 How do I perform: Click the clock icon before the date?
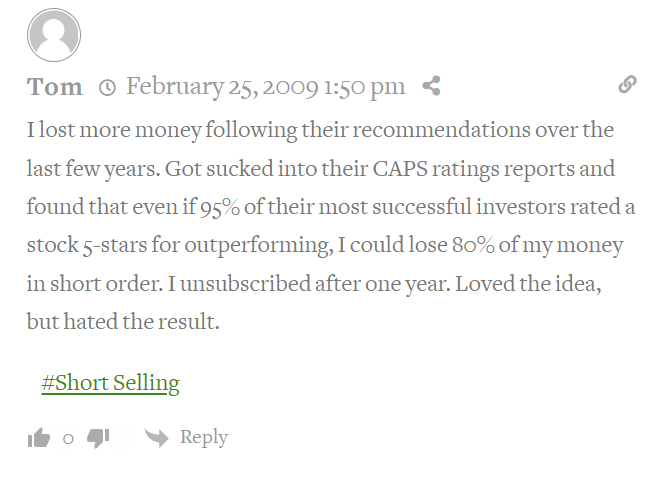pyautogui.click(x=107, y=88)
